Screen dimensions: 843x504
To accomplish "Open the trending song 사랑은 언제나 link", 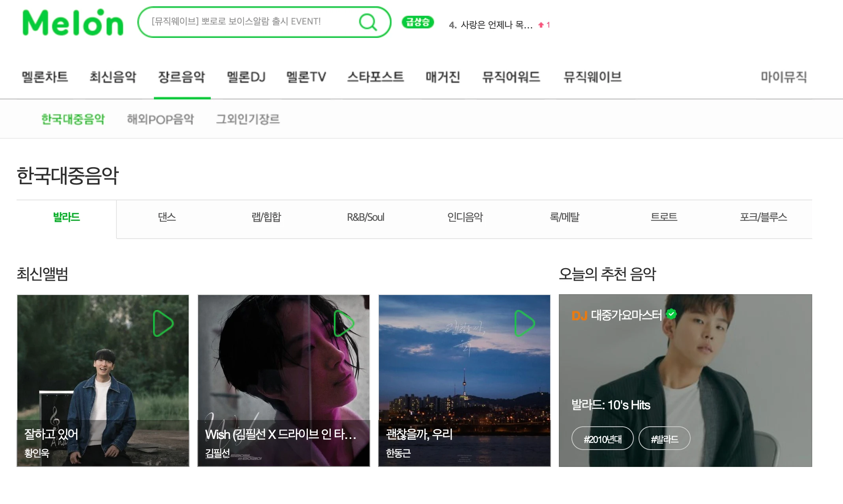I will [x=496, y=25].
